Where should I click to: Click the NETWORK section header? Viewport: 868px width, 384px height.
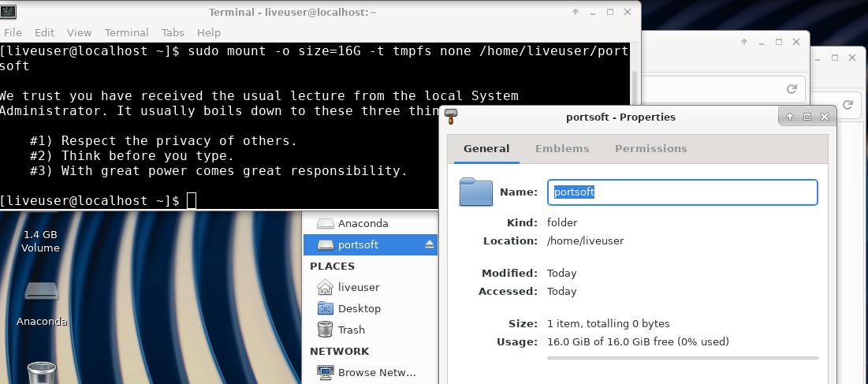click(339, 352)
